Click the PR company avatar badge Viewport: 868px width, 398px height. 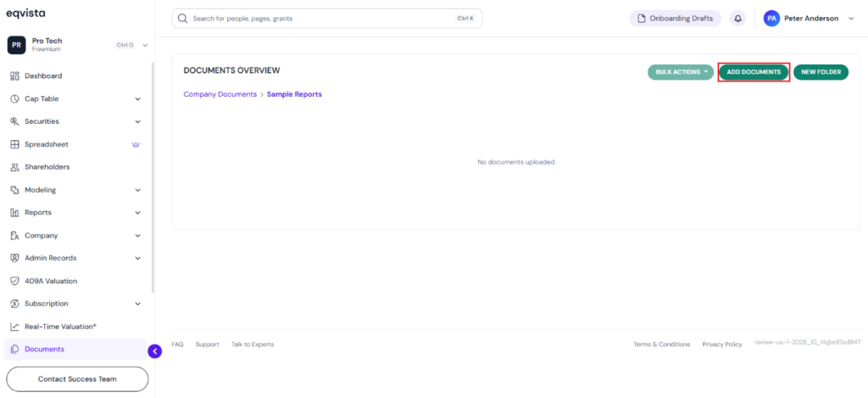(x=17, y=45)
